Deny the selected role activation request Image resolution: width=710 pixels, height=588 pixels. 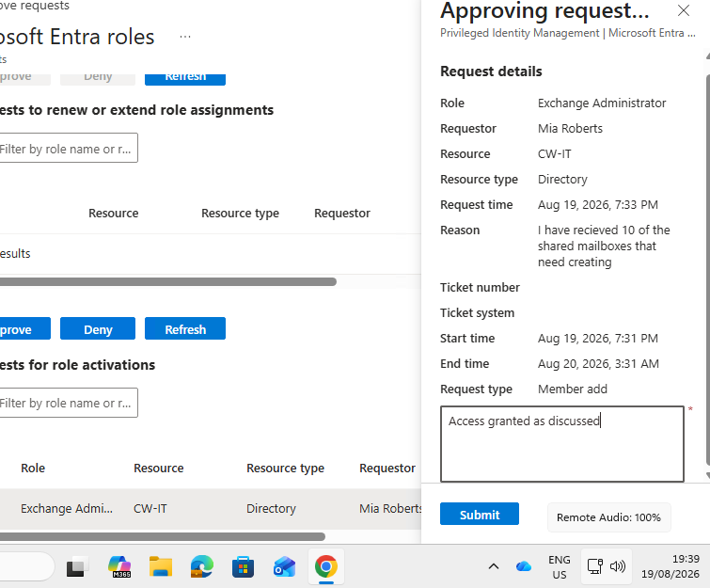click(x=98, y=329)
